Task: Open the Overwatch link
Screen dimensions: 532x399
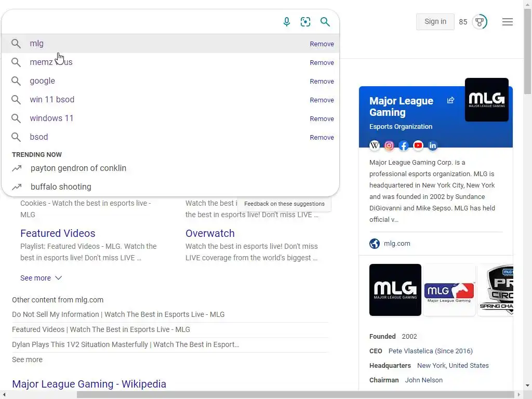Action: coord(210,233)
